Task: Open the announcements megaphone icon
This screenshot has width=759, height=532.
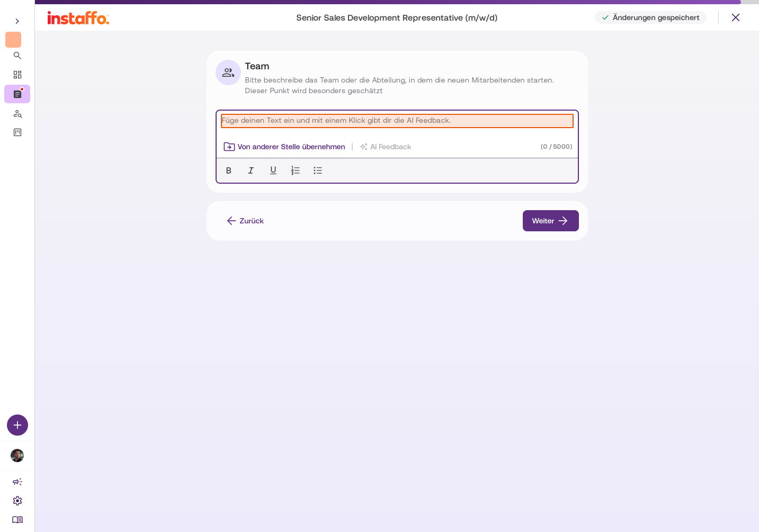Action: [x=17, y=482]
